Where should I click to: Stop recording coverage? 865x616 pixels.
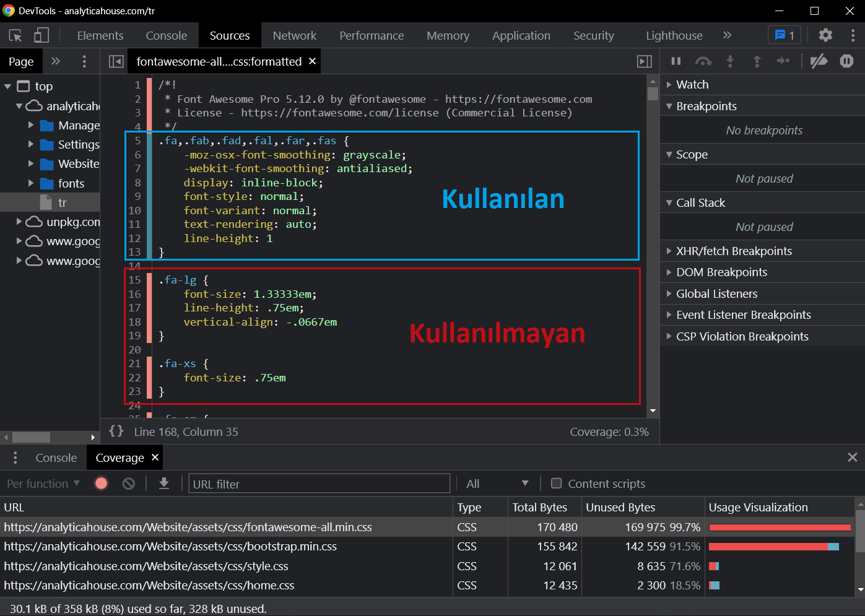pos(102,484)
